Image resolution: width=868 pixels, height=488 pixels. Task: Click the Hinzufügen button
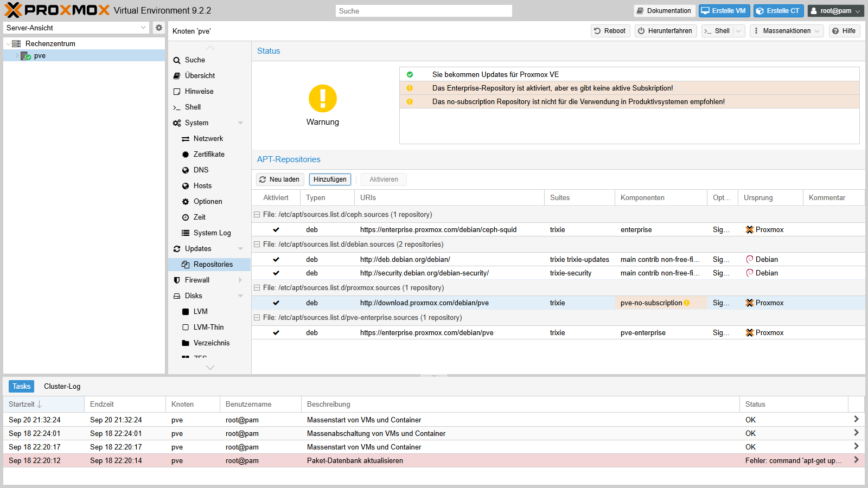[330, 179]
